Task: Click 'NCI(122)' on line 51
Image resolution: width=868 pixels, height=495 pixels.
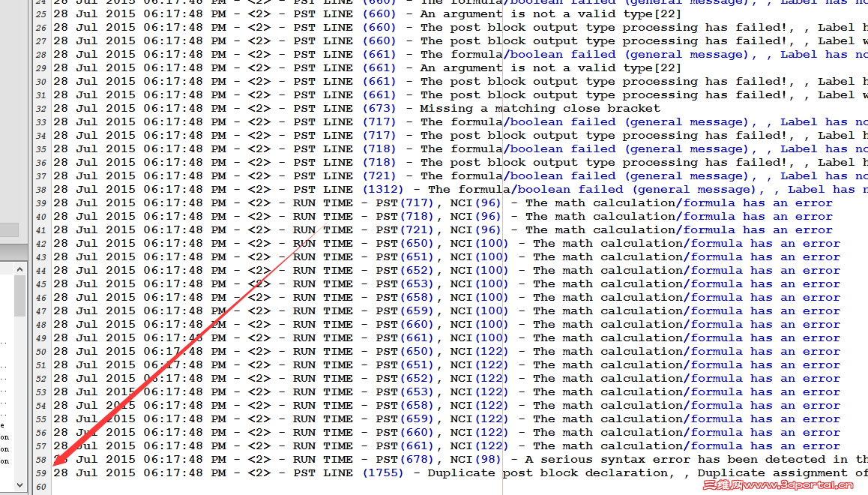Action: tap(480, 365)
